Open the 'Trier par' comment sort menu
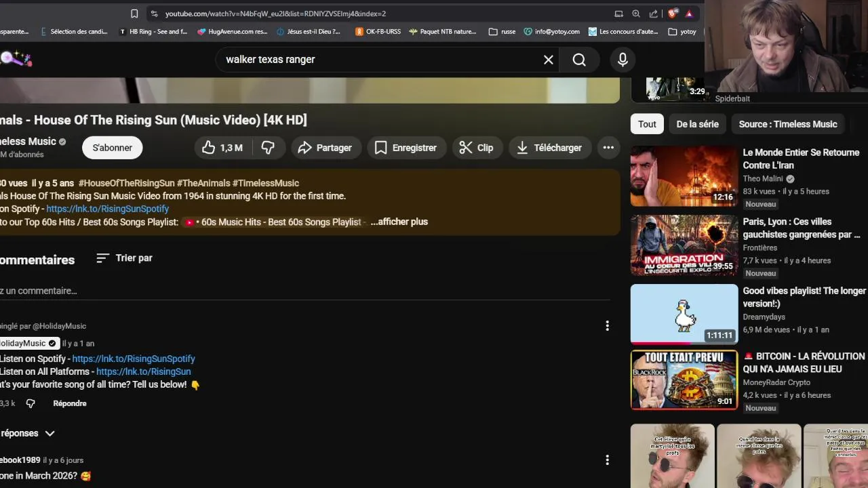This screenshot has height=488, width=868. tap(124, 258)
